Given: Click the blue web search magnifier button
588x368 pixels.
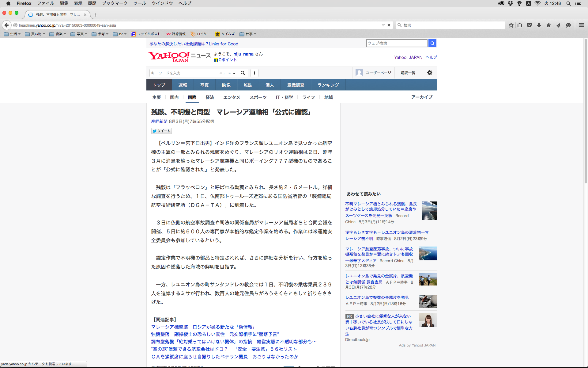Looking at the screenshot, I should 432,43.
